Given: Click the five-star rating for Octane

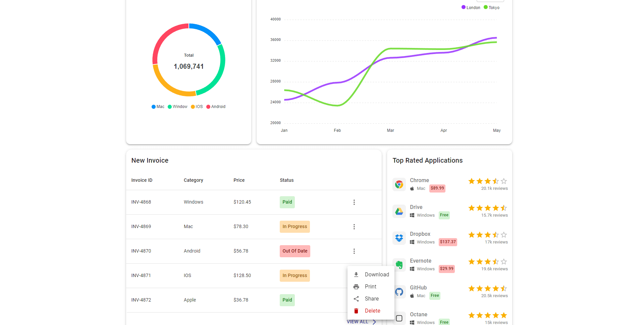Looking at the screenshot, I should coord(488,315).
